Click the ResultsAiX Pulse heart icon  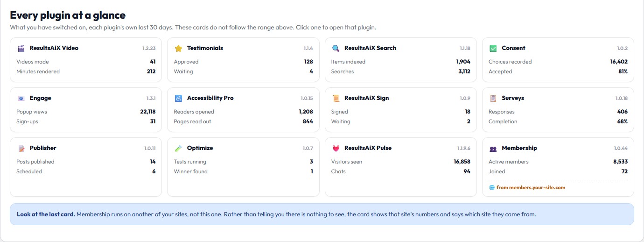click(x=336, y=148)
